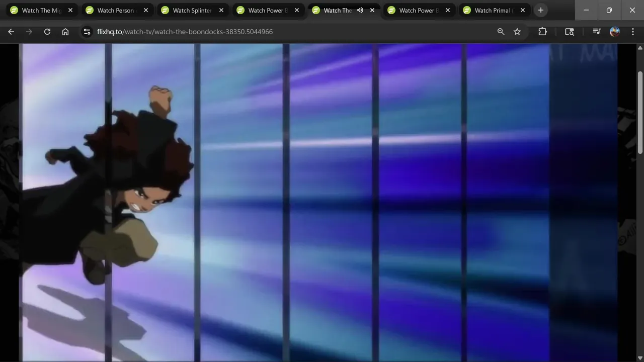Open the Extensions puzzle icon
This screenshot has height=362, width=644.
click(542, 32)
